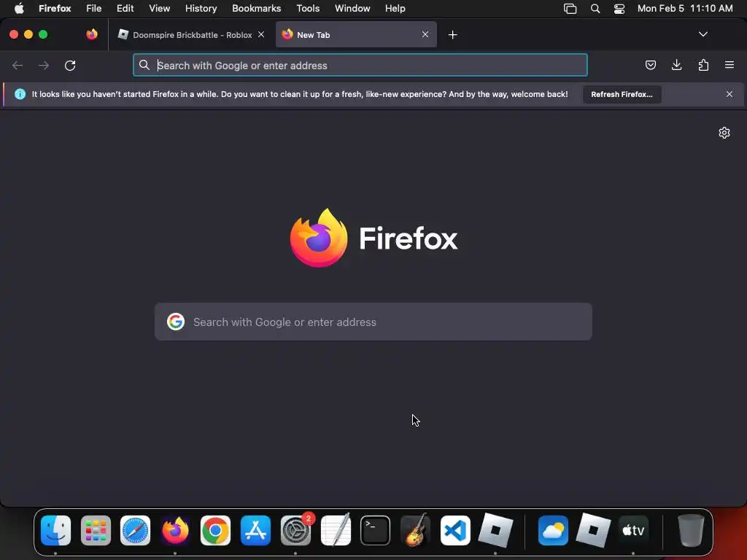Screen dimensions: 747x560
Task: Launch Terminal from the Dock
Action: (376, 530)
